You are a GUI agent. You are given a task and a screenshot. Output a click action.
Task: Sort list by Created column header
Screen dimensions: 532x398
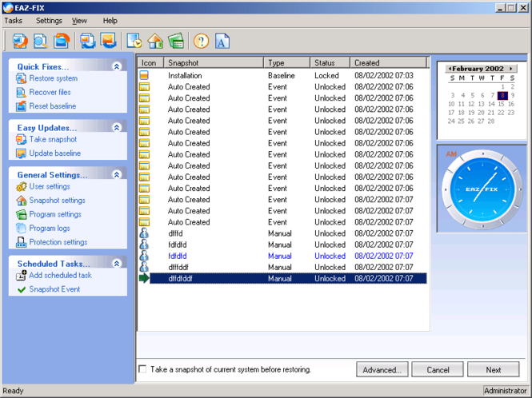[x=389, y=62]
